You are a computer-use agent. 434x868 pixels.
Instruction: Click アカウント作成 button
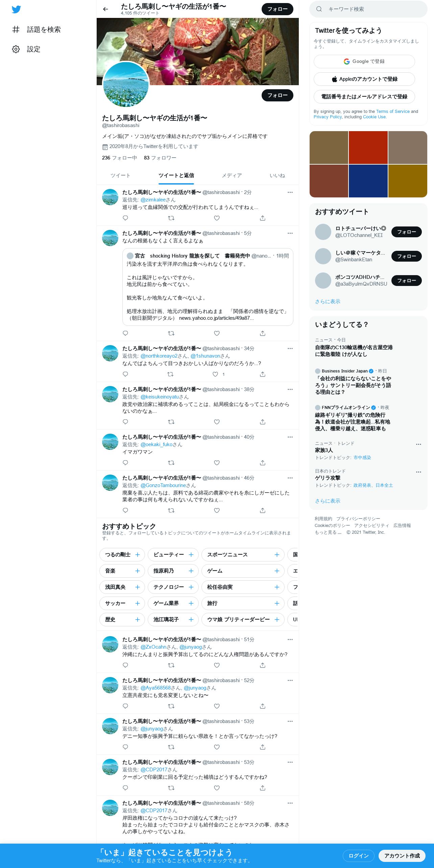[402, 855]
